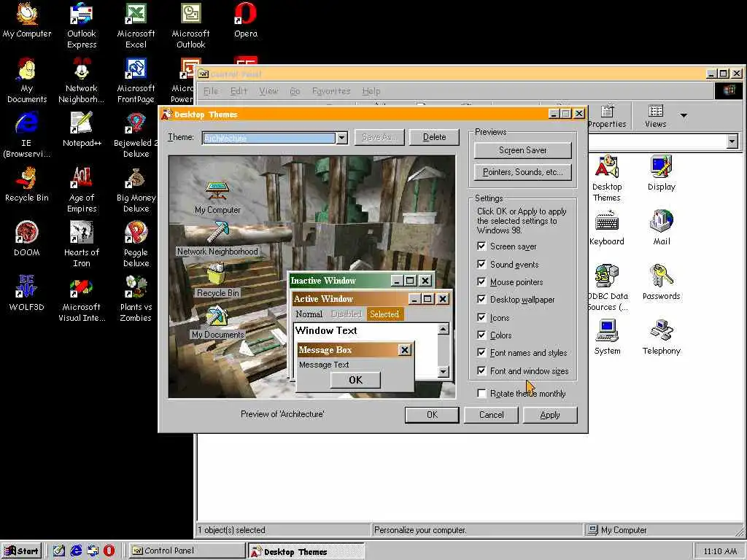Confirm theme with the OK button
Image resolution: width=747 pixels, height=560 pixels.
pos(432,415)
